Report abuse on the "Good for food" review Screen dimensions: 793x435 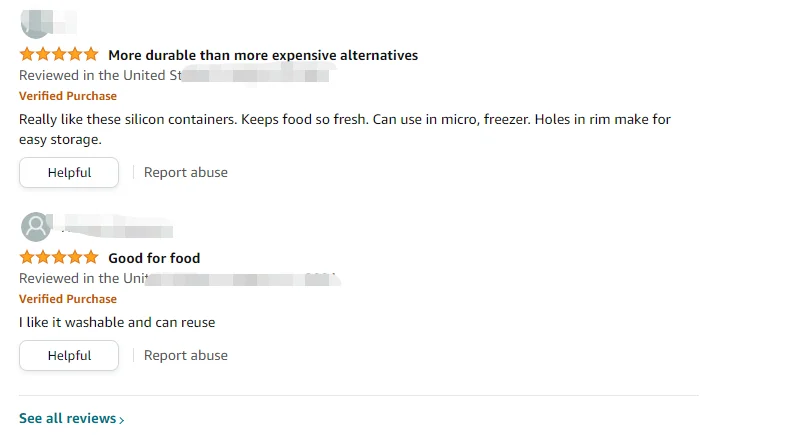point(186,355)
